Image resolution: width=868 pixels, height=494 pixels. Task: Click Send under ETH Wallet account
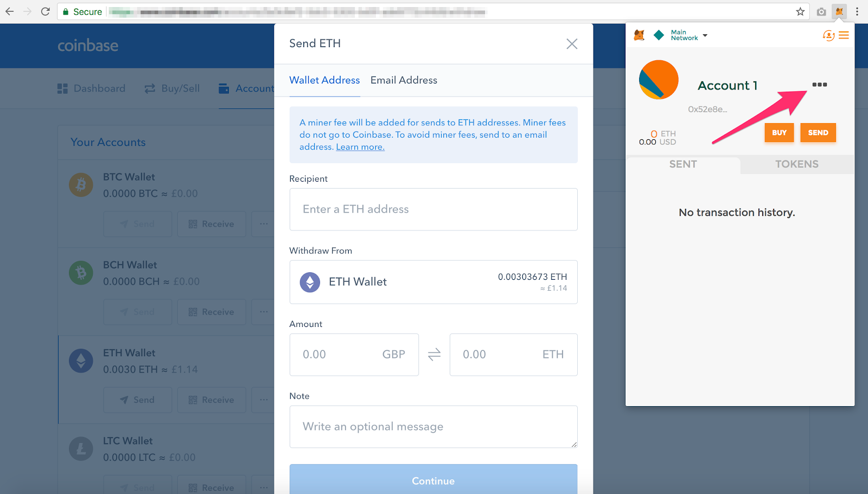pos(138,400)
